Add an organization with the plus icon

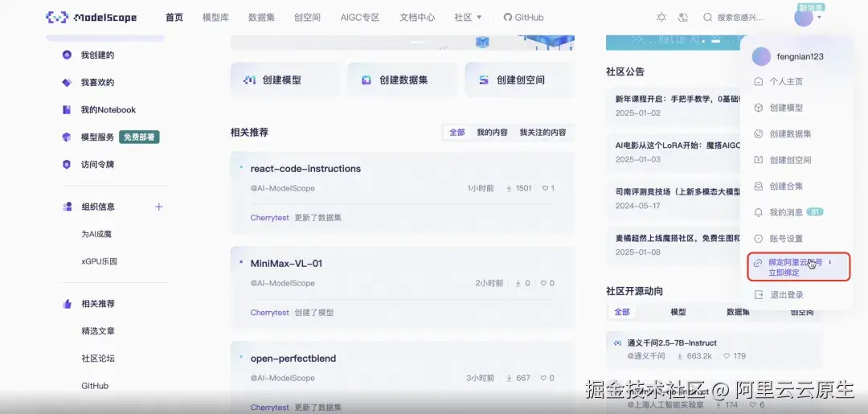click(x=159, y=207)
